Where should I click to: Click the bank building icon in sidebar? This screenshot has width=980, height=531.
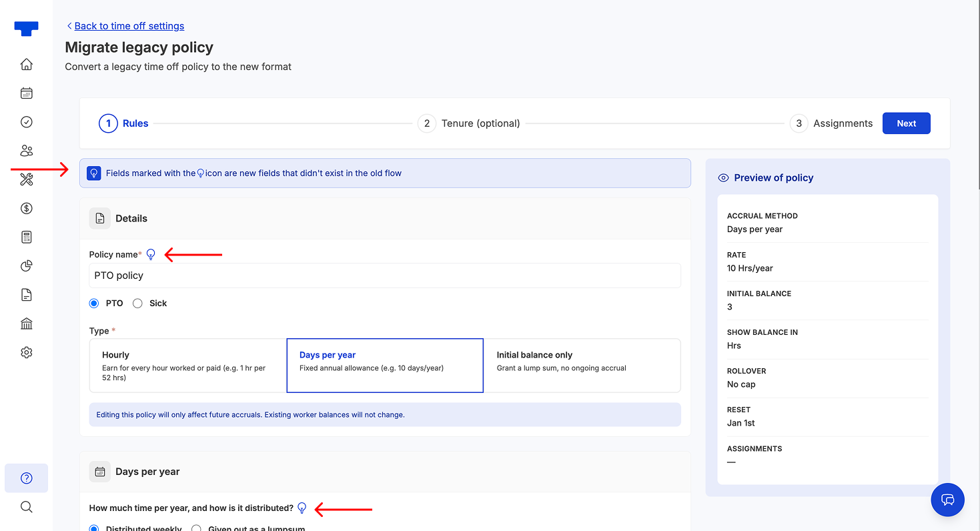coord(27,324)
